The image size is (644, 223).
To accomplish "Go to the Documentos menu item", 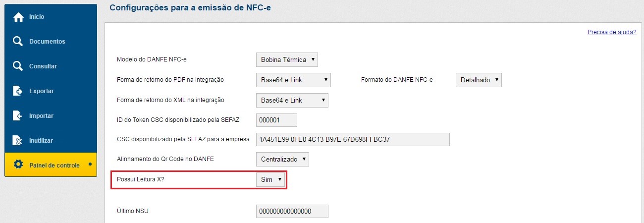I will (x=47, y=42).
